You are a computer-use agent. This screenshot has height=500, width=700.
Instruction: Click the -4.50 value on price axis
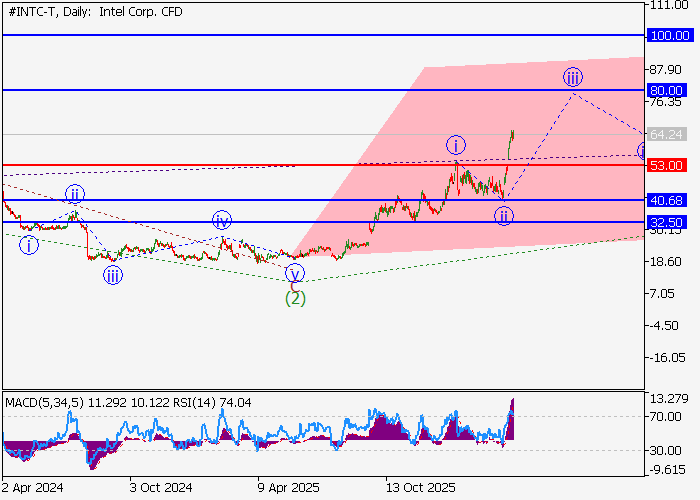pos(664,325)
